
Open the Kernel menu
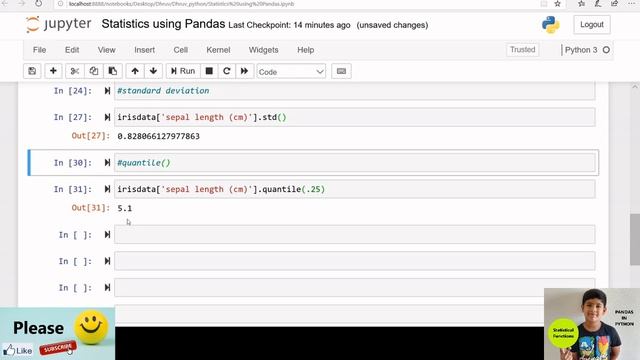point(218,50)
